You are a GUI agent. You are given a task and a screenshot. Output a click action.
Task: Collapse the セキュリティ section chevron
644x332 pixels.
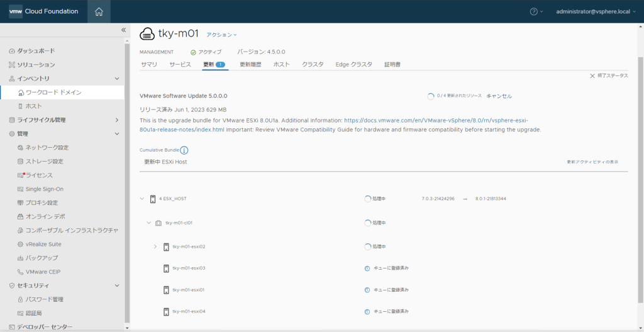pos(116,285)
